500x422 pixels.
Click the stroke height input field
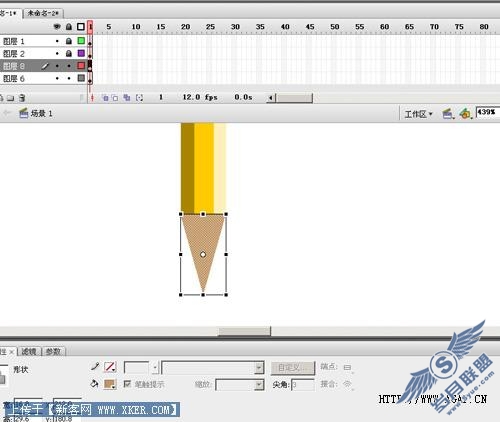click(136, 368)
